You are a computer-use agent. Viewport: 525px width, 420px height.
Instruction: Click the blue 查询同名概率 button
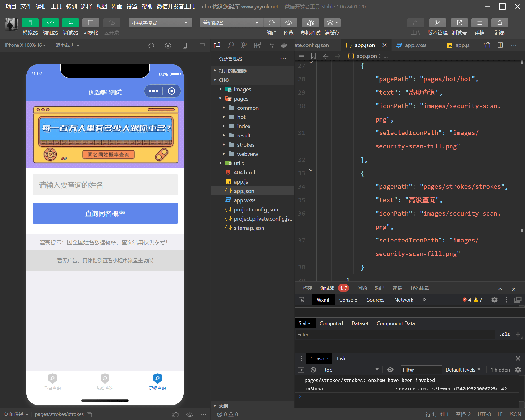coord(105,213)
